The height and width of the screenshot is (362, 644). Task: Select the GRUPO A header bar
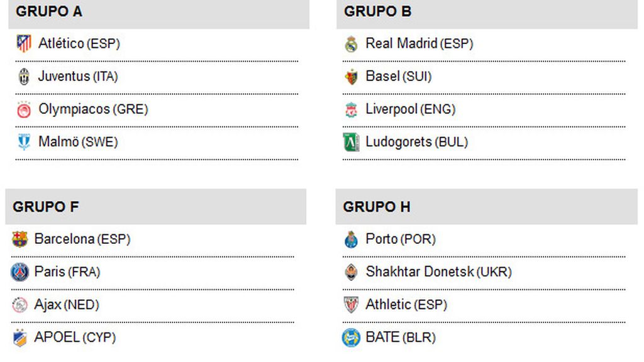(159, 14)
